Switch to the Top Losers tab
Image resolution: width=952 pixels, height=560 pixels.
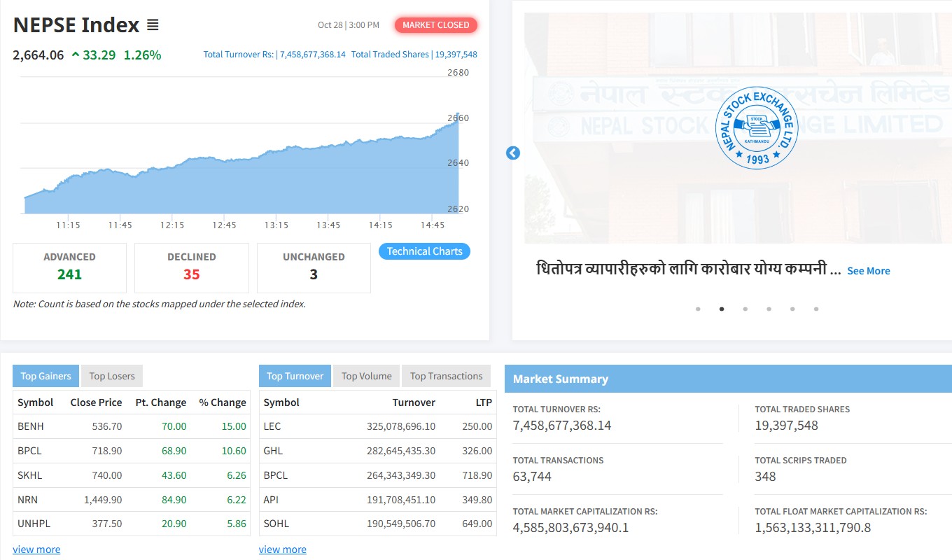click(x=112, y=376)
